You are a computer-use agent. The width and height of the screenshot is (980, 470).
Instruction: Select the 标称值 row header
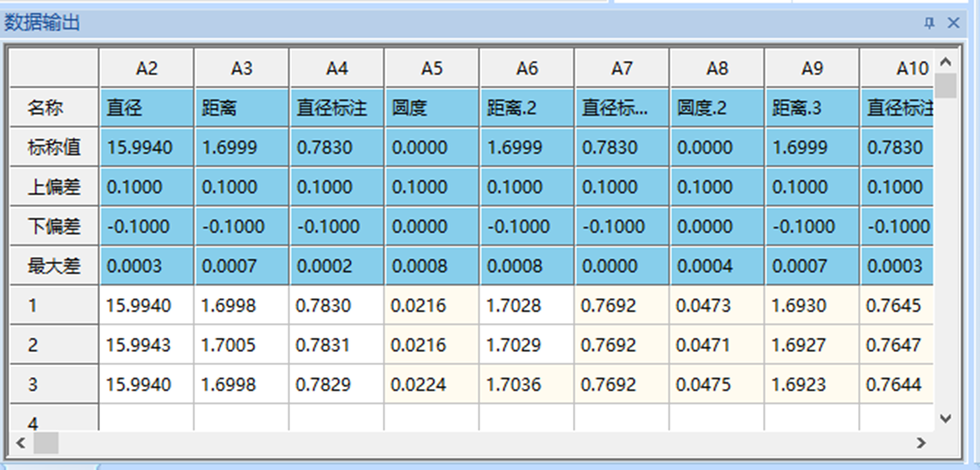pos(54,147)
